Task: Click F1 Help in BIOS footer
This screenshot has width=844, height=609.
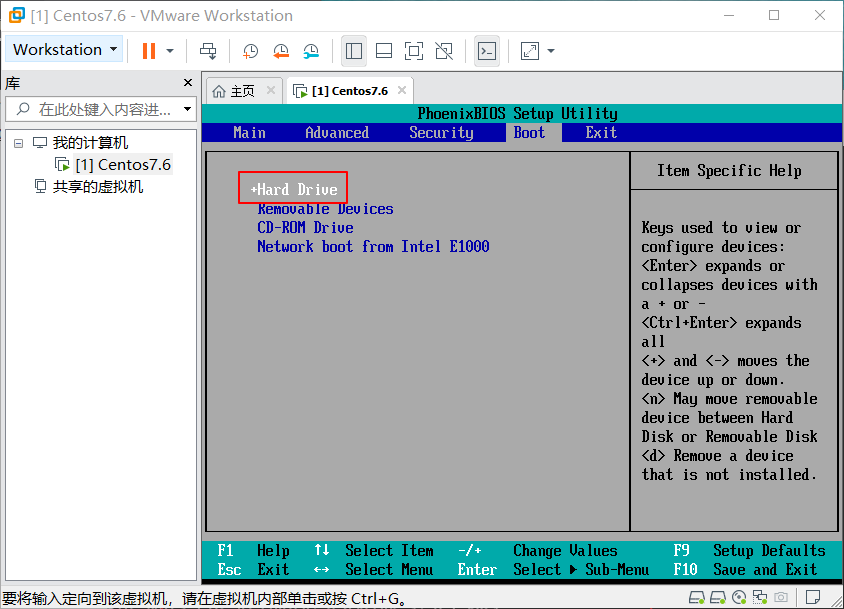Action: pyautogui.click(x=254, y=551)
